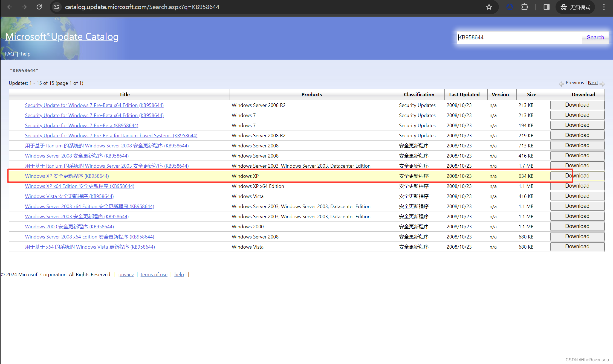Open Windows Server 2008 x64 Edition update link
Viewport: 613px width, 364px height.
(x=89, y=237)
